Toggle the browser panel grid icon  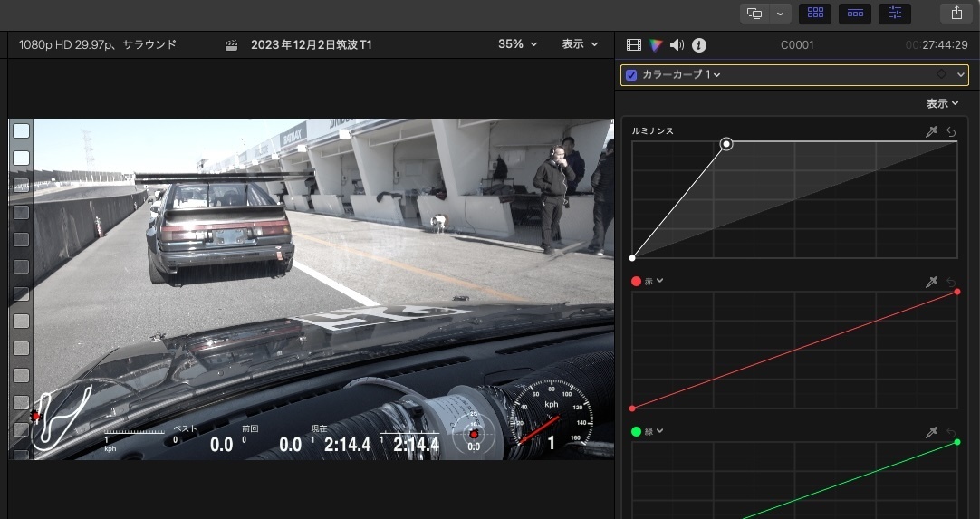point(815,13)
